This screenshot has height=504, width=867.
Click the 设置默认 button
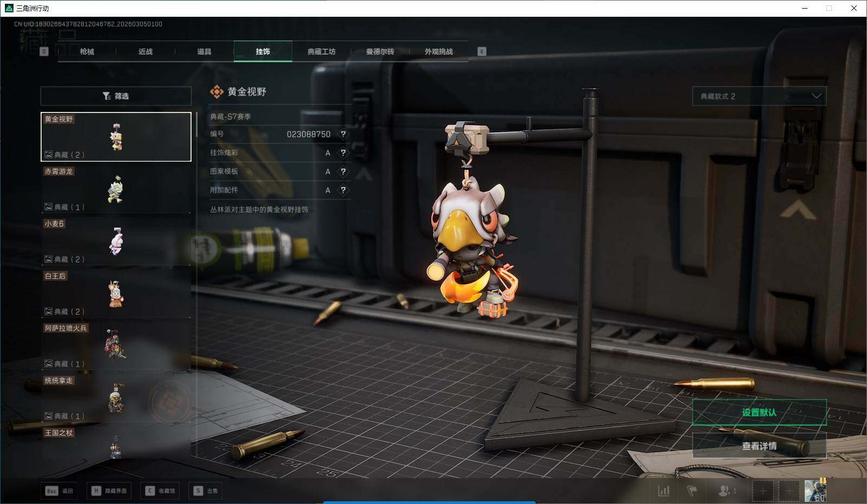pos(759,413)
